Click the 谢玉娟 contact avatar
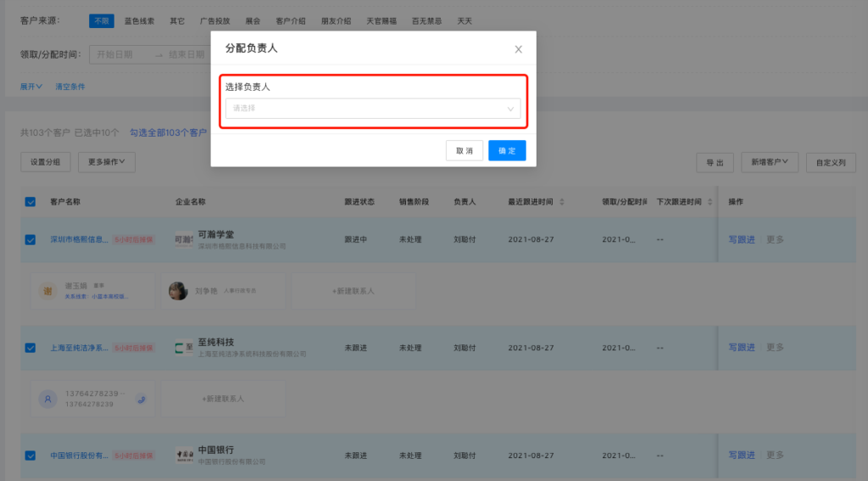868x481 pixels. coord(48,291)
